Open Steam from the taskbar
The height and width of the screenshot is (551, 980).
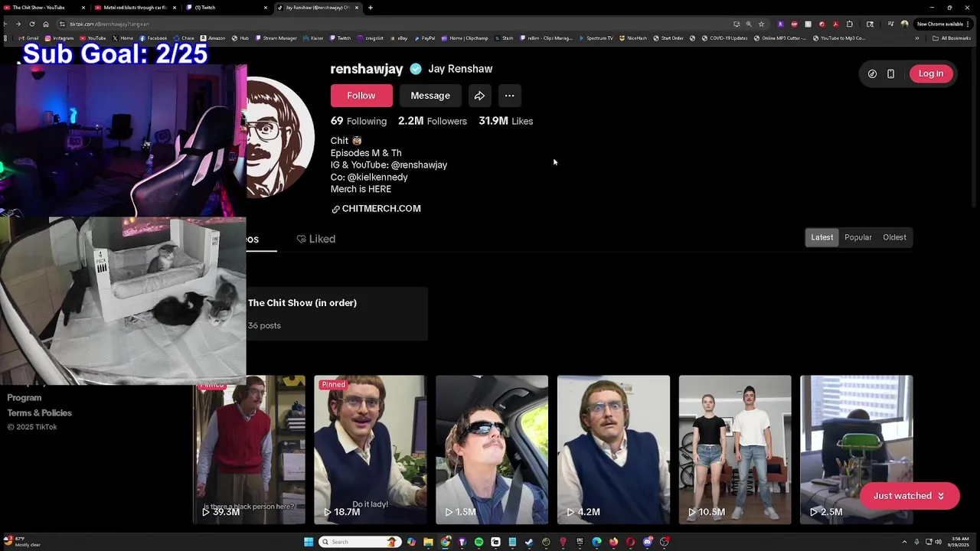[529, 542]
